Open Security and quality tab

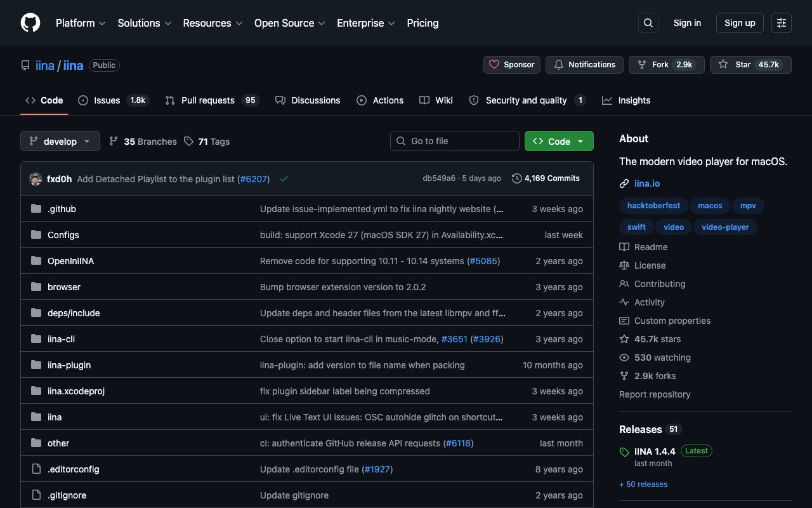pyautogui.click(x=527, y=100)
